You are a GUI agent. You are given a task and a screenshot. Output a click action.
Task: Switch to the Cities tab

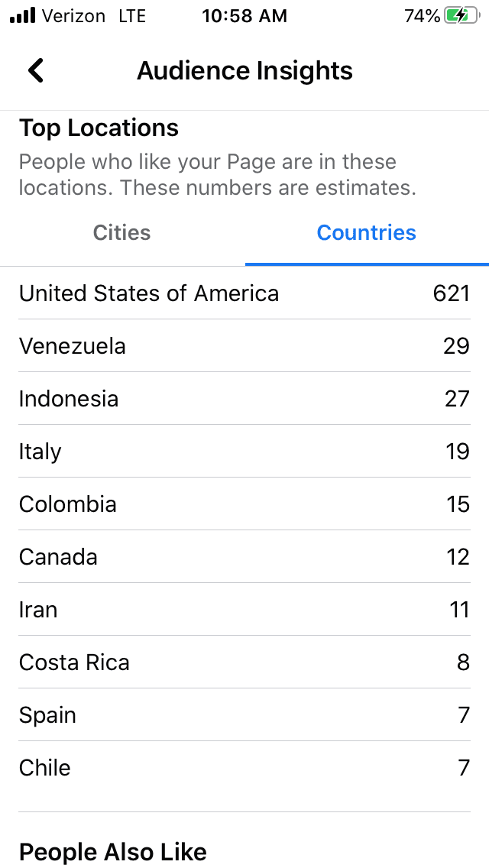coord(121,232)
